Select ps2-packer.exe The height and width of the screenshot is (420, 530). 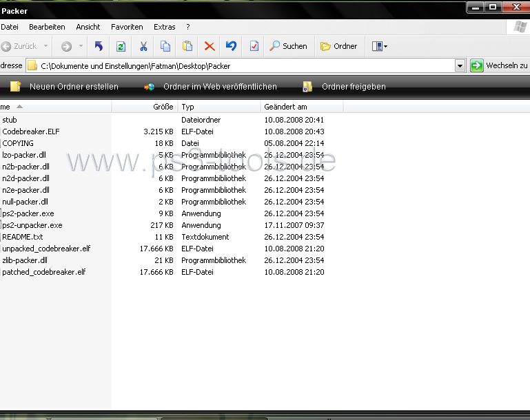point(28,213)
